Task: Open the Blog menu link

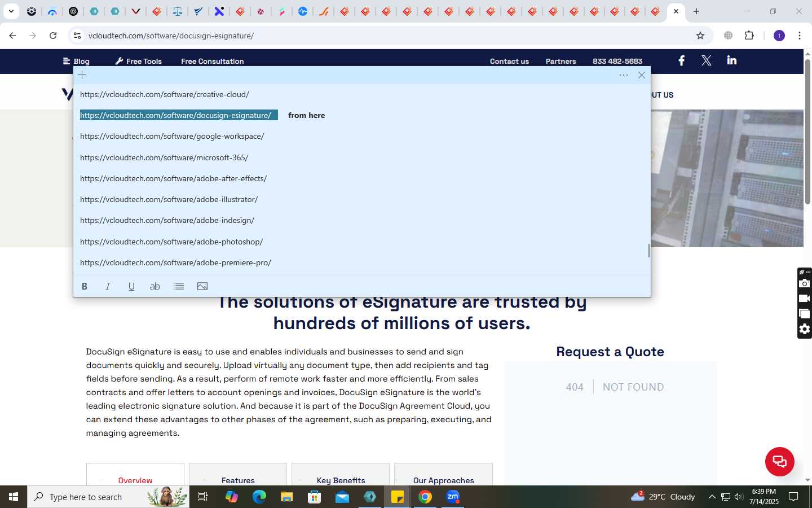Action: pos(76,61)
